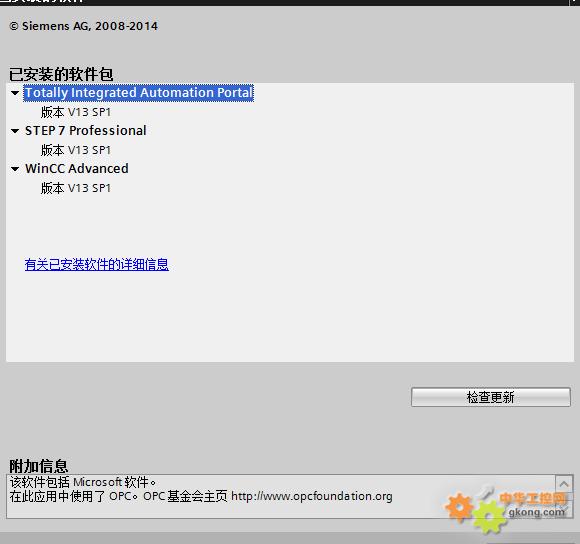
Task: Select the STEP 7 Professional entry
Action: pos(86,131)
